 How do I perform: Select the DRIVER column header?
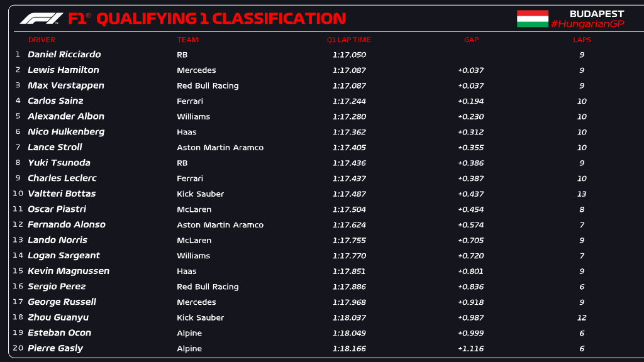pyautogui.click(x=42, y=40)
